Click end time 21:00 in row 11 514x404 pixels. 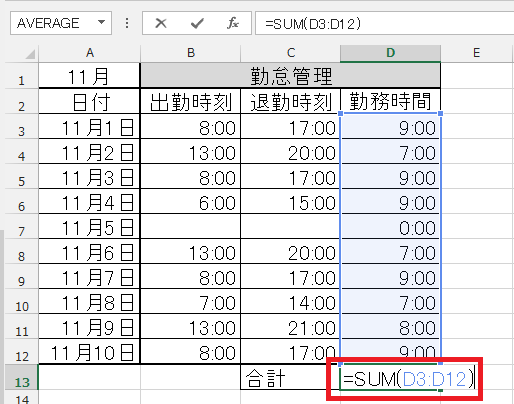[290, 326]
